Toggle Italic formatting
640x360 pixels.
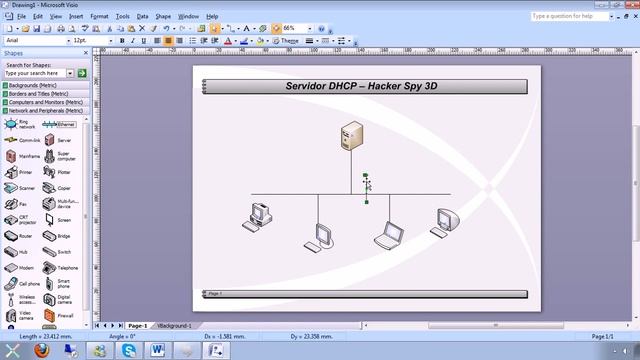(x=133, y=41)
